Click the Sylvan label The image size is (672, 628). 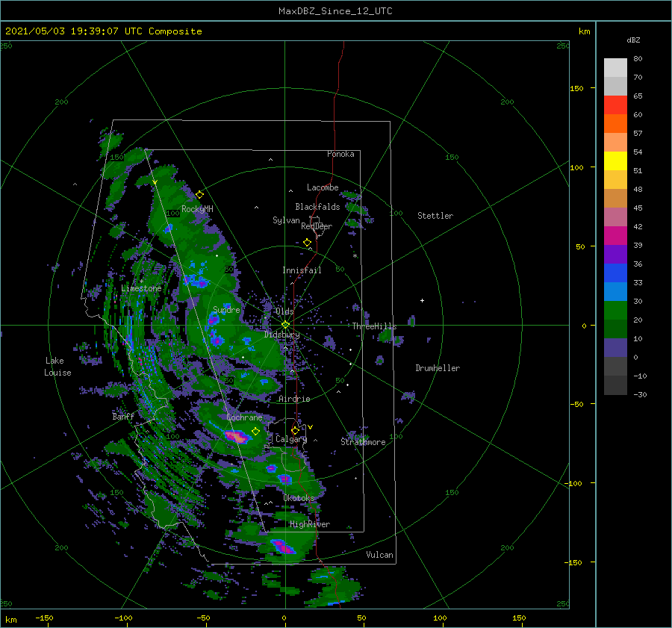click(286, 220)
